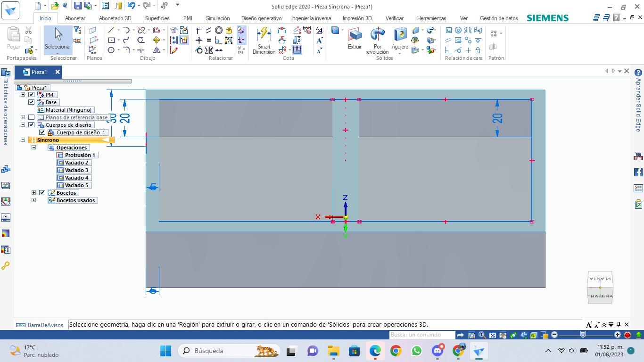Open the Abocetar ribbon tab

(x=75, y=18)
